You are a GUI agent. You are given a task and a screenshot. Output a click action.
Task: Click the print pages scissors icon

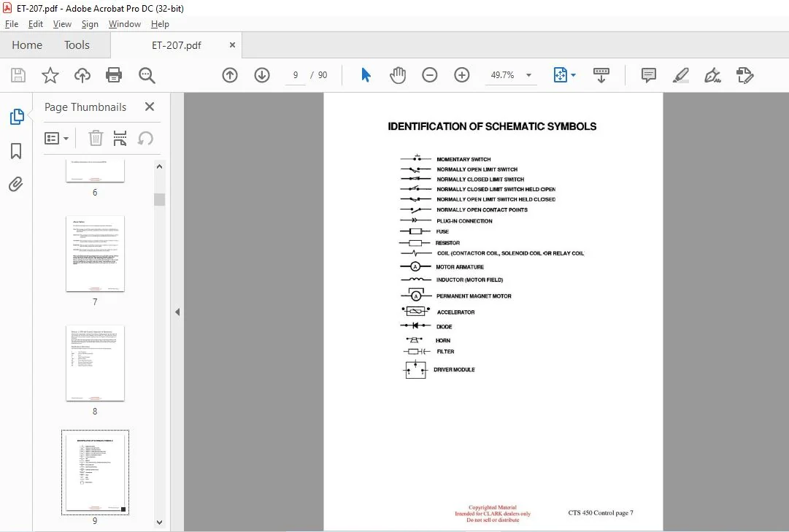point(120,138)
